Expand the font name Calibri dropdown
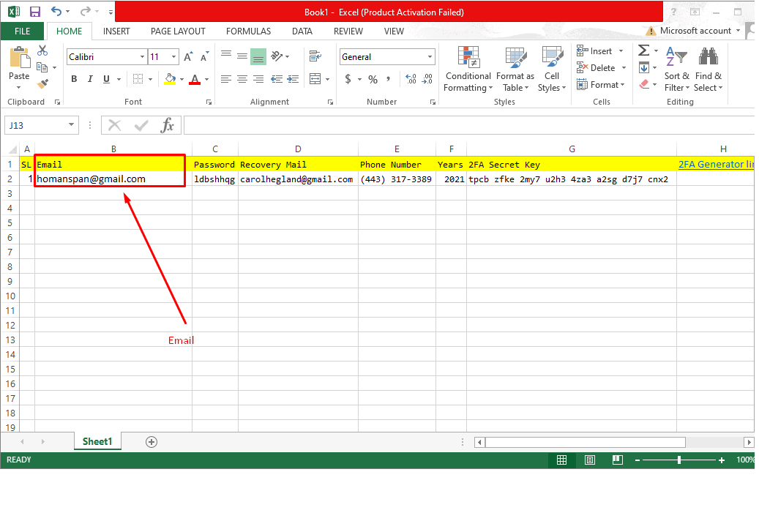 point(142,57)
